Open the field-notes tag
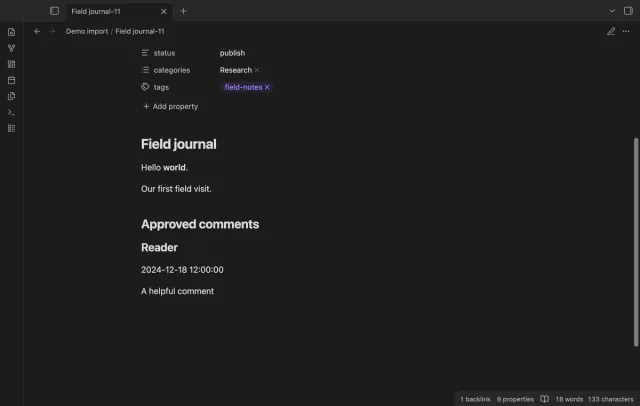 pos(243,87)
